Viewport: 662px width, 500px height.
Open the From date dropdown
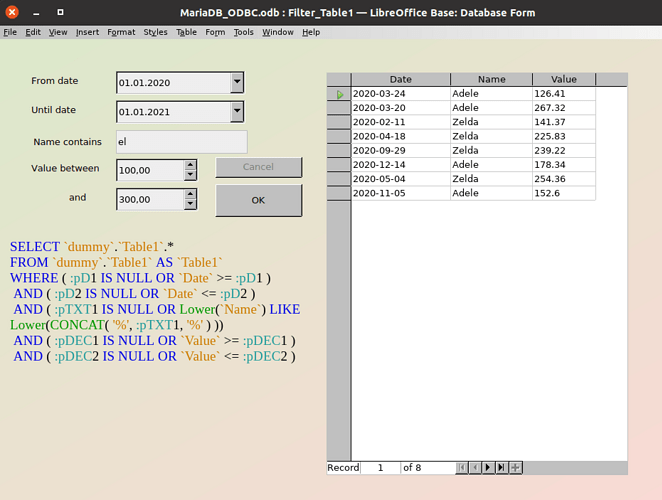[237, 82]
